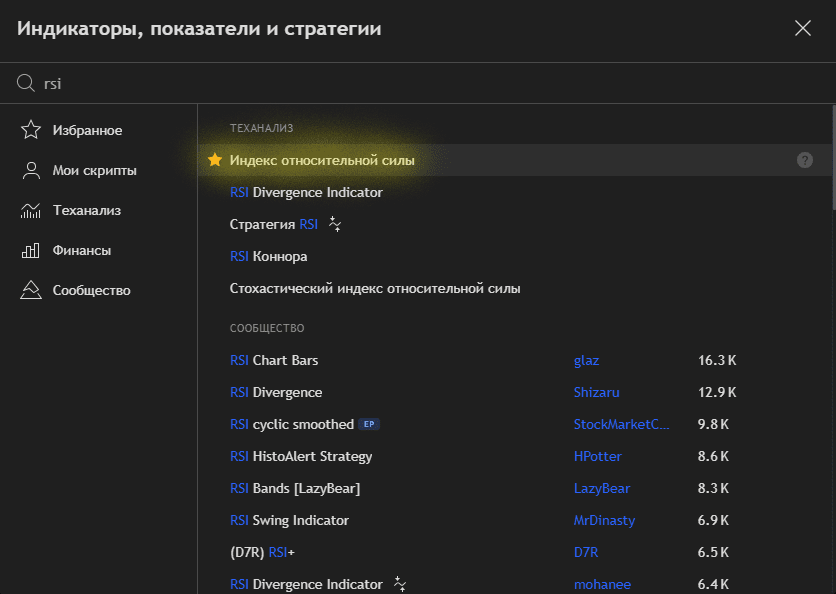
Task: Toggle the favorite star on Индекс относительной силы
Action: coord(216,159)
